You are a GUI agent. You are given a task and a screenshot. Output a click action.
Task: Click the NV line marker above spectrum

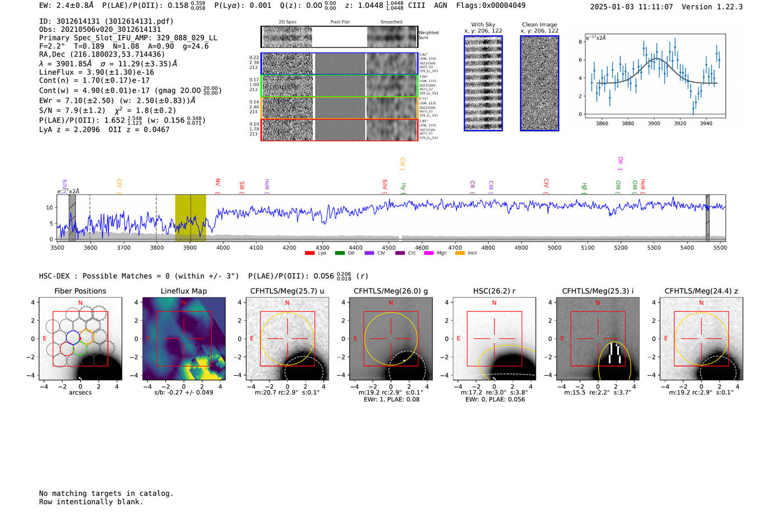(218, 186)
